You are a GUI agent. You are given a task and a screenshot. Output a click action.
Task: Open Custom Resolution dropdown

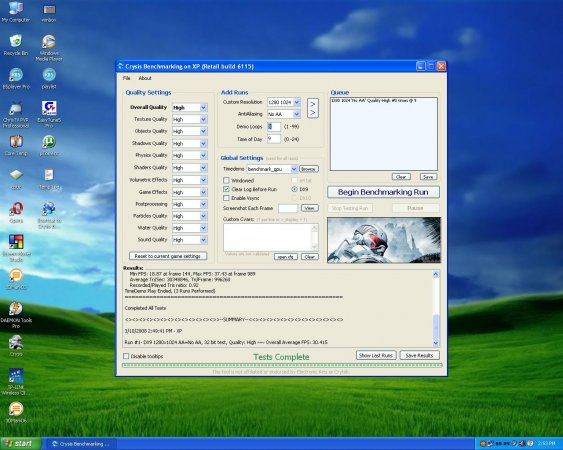pos(297,102)
